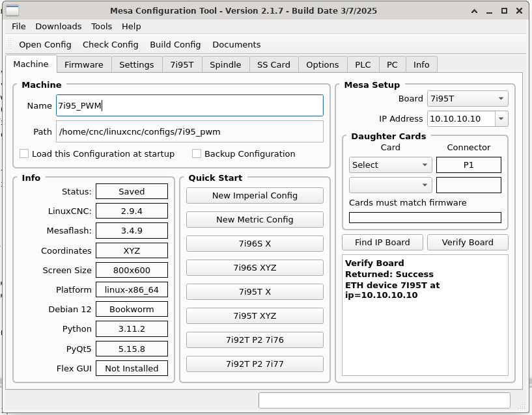Click the PyQt5 version 5.15.8

coord(132,349)
